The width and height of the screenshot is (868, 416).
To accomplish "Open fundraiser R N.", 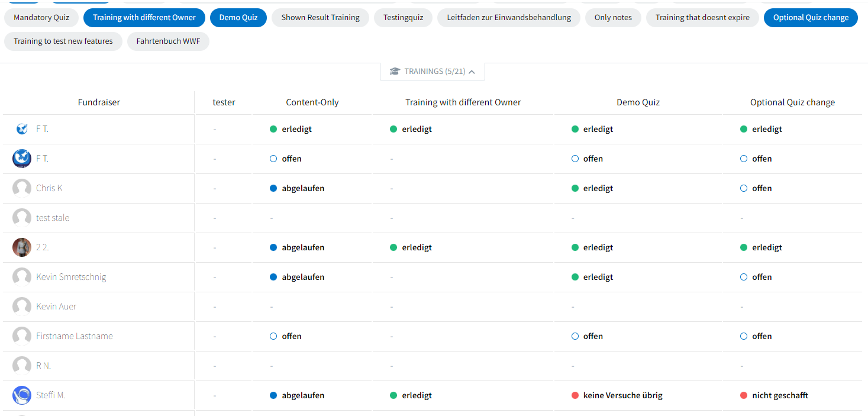I will 44,366.
